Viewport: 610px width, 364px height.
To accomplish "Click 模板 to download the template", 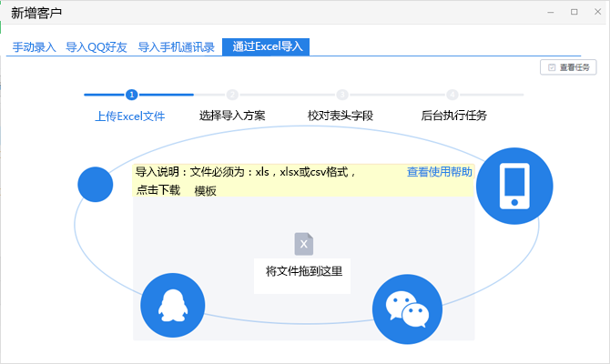I will [x=205, y=191].
